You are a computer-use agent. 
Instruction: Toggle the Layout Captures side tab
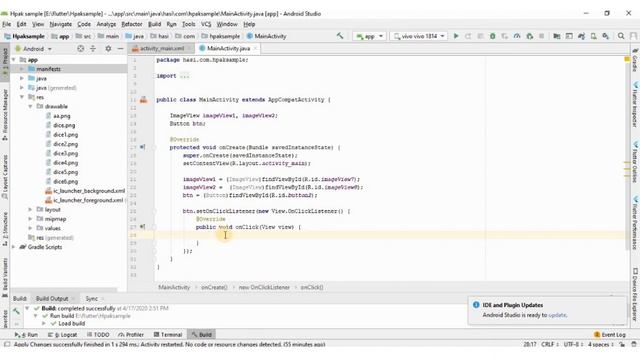tap(5, 176)
